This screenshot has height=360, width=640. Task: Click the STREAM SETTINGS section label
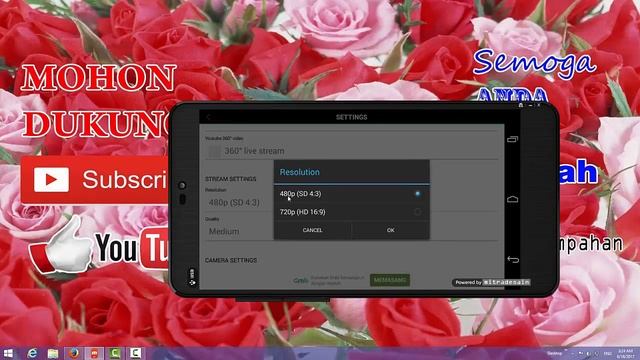point(231,179)
